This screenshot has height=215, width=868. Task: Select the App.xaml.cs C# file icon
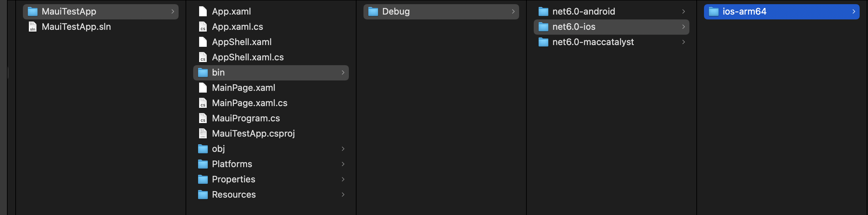[x=203, y=27]
